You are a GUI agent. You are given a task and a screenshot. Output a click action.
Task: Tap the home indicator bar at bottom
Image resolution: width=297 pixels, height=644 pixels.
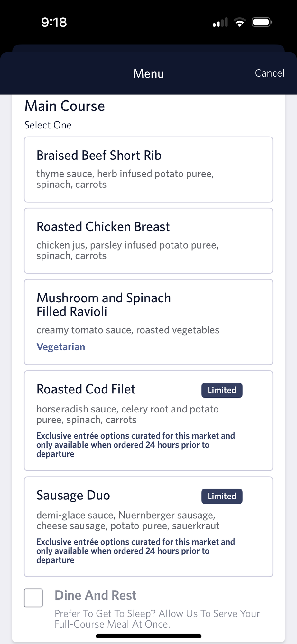pos(148,636)
